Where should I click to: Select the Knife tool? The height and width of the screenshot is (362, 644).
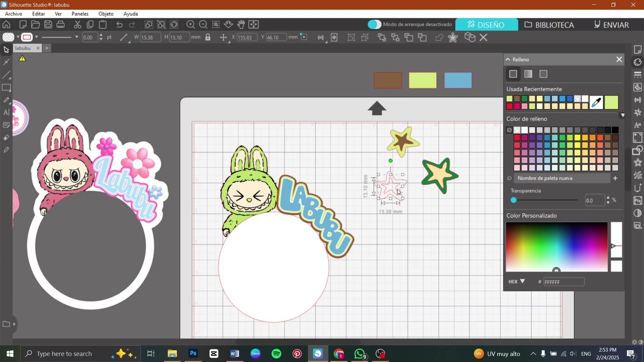pos(6,150)
